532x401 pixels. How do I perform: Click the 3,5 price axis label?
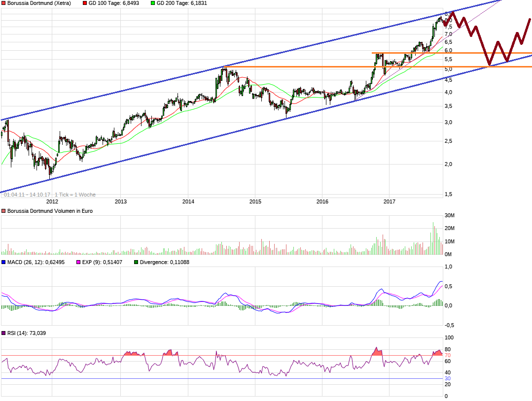click(448, 106)
